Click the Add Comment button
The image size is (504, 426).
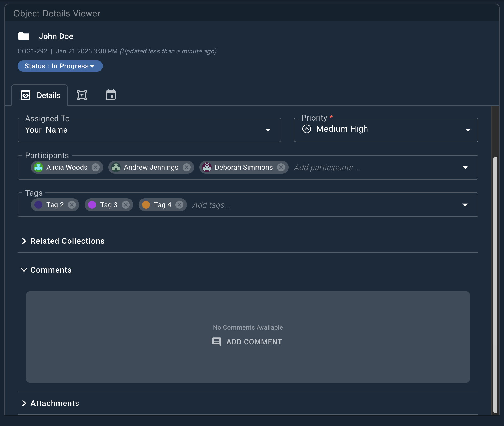pyautogui.click(x=254, y=342)
